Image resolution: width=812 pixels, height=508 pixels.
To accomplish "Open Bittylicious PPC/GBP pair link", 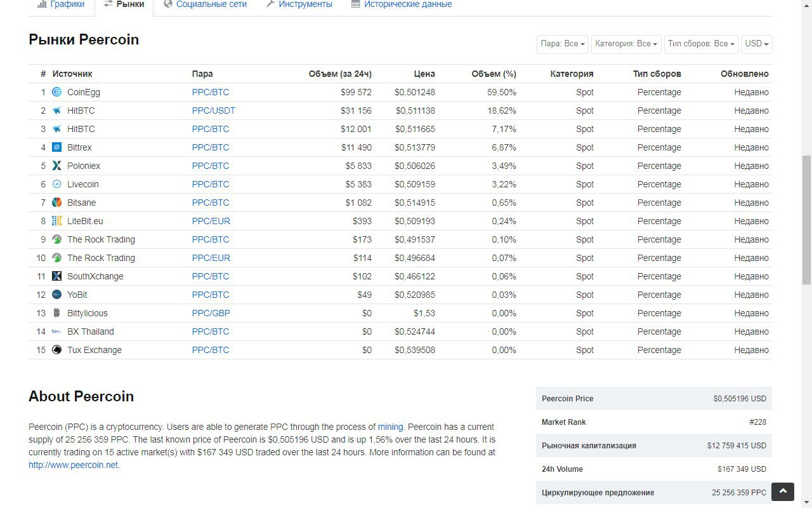I will (211, 313).
